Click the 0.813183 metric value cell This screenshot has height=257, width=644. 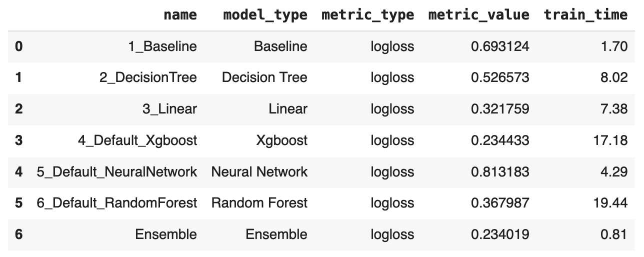coord(499,171)
